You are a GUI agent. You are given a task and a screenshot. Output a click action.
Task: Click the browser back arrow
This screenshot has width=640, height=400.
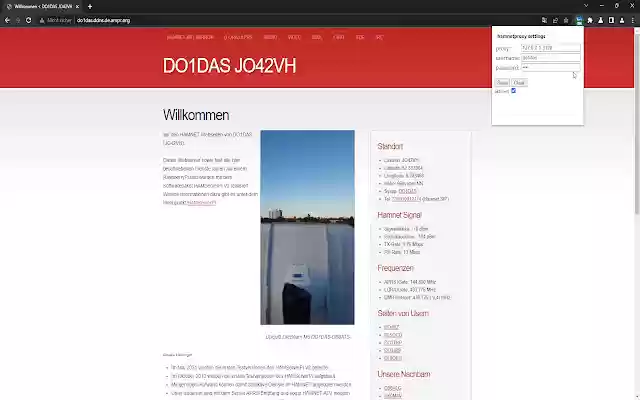[7, 20]
